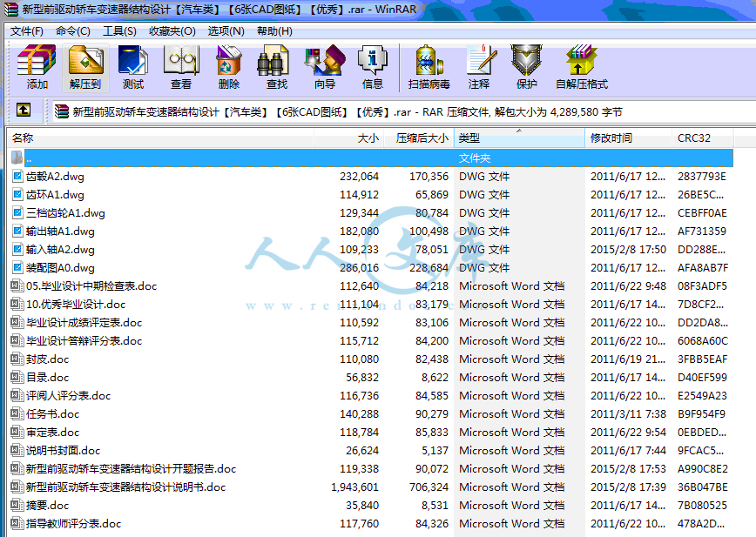Open the 注释 (Comment) tool
Screen dimensions: 756x537
tap(479, 67)
